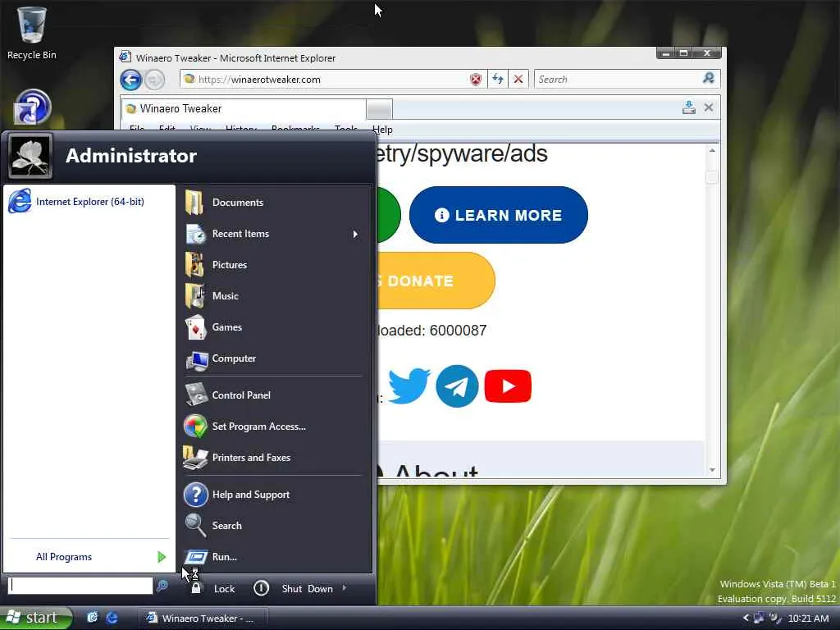840x630 pixels.
Task: Click the downloads icon on tab bar
Action: (689, 107)
